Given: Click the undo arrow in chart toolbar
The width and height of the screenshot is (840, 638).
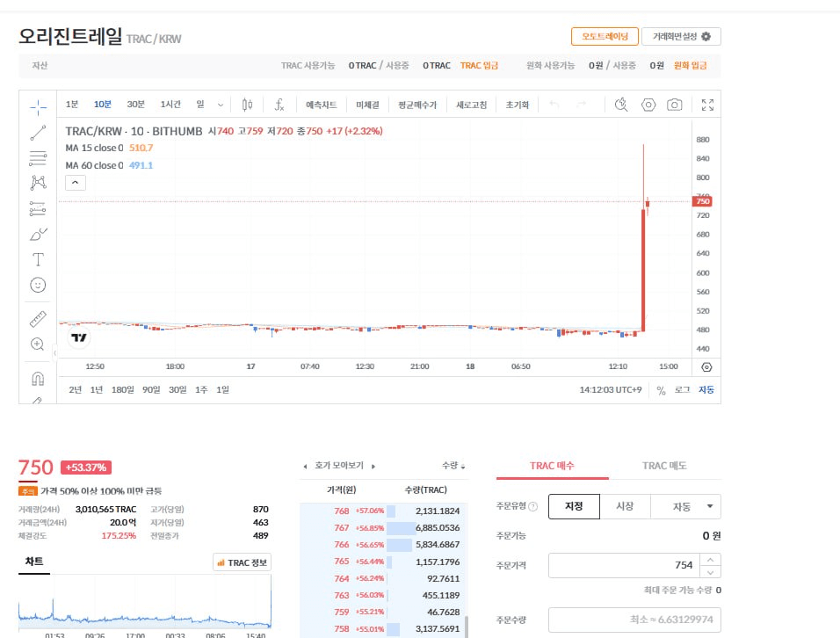Looking at the screenshot, I should point(554,105).
